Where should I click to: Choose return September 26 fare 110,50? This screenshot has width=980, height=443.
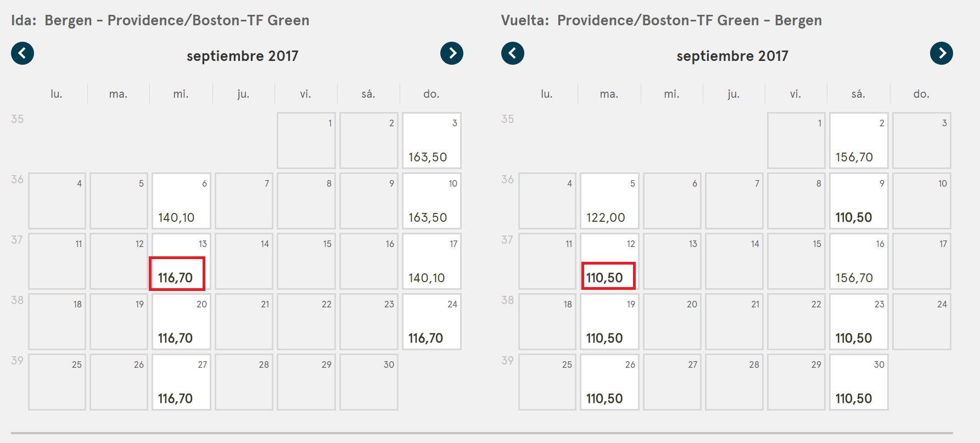point(609,382)
